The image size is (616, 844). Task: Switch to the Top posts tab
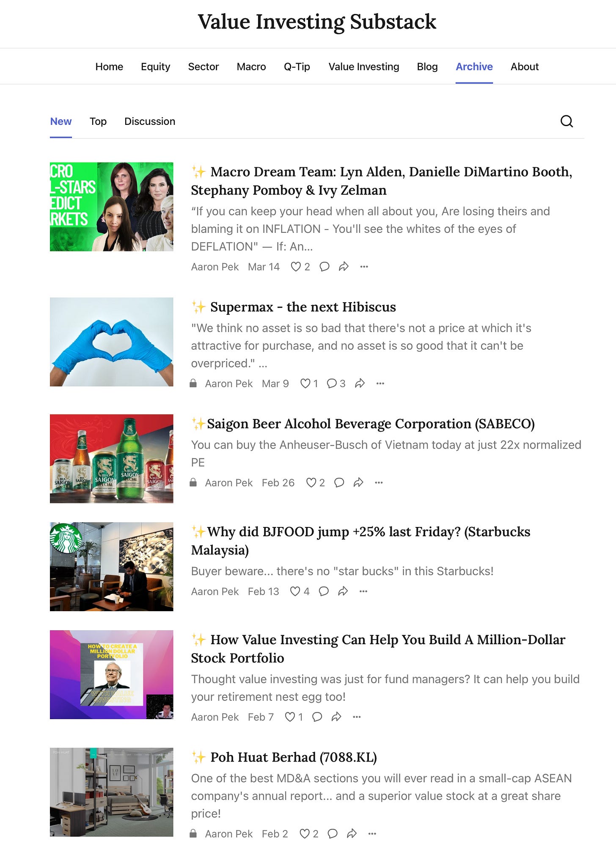pyautogui.click(x=98, y=121)
